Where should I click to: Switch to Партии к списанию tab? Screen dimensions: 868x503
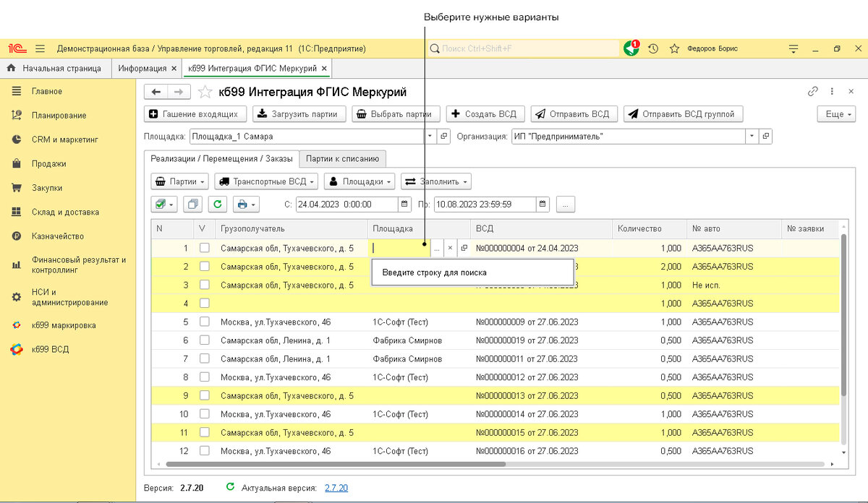[342, 159]
